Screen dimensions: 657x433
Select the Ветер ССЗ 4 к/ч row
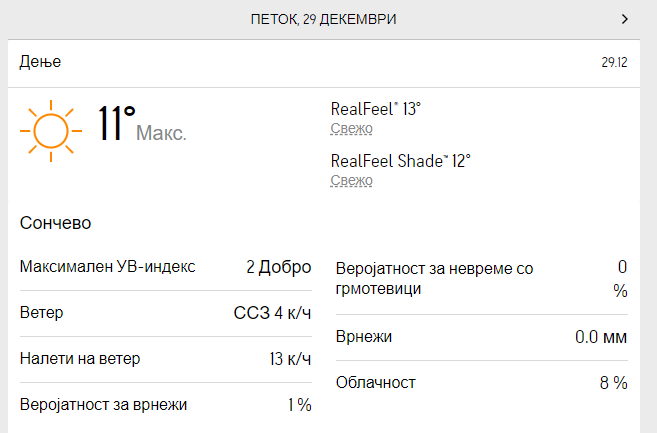coord(166,313)
